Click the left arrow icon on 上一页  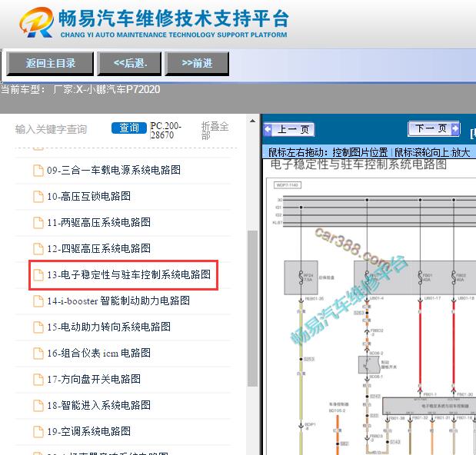pyautogui.click(x=268, y=129)
